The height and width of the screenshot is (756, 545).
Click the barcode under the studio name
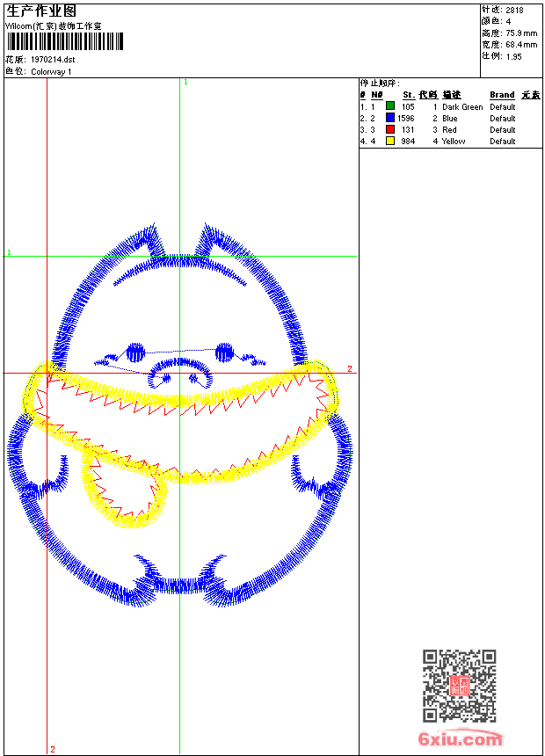[65, 41]
